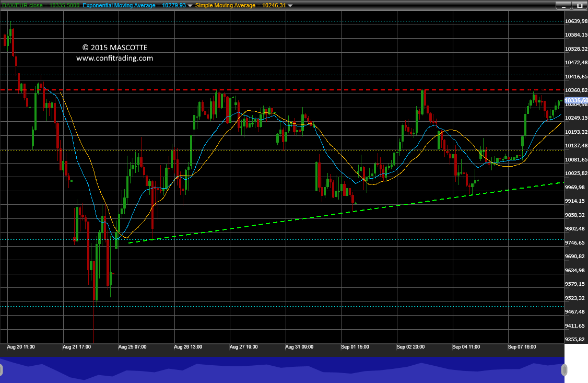Click the blue overview area in the navigator
This screenshot has width=588, height=383.
(282, 370)
